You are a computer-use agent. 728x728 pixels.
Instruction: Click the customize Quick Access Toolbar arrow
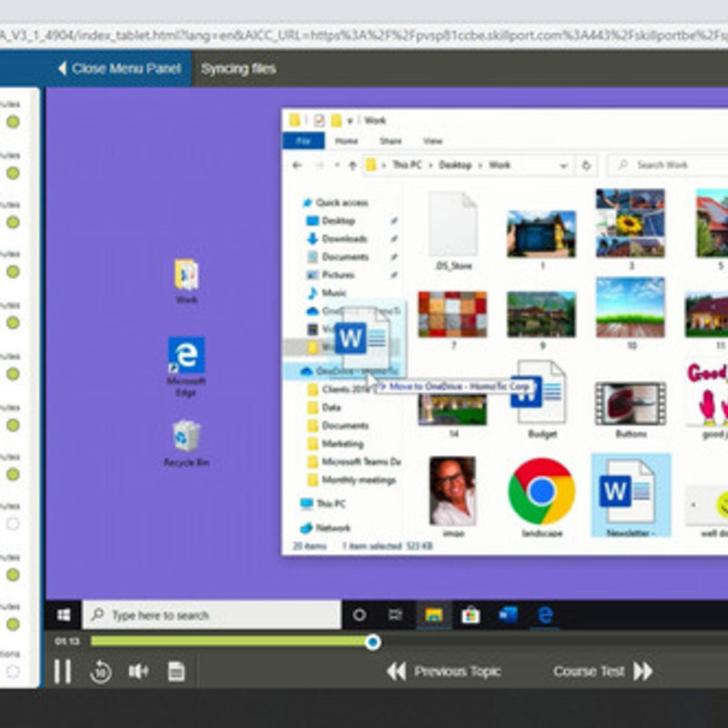(350, 121)
